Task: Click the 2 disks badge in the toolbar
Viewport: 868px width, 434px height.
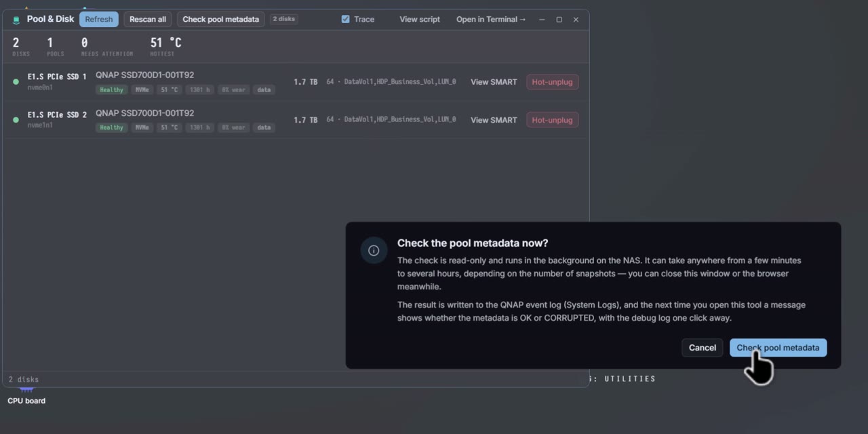Action: pos(283,19)
